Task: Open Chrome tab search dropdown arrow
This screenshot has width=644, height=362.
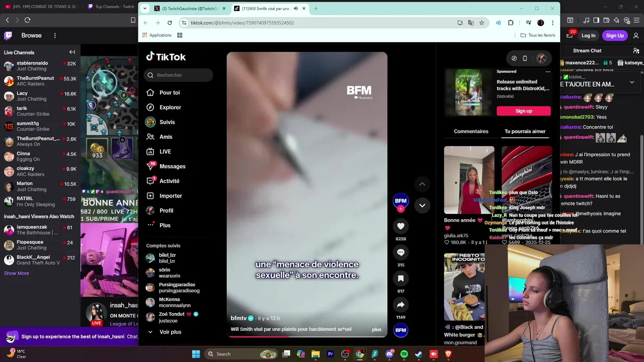Action: [145, 9]
